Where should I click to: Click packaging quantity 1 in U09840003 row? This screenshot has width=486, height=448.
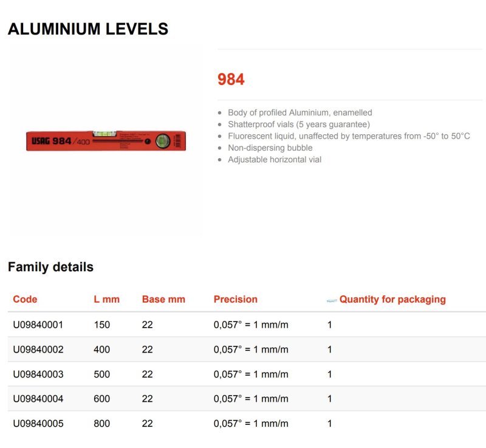point(329,374)
